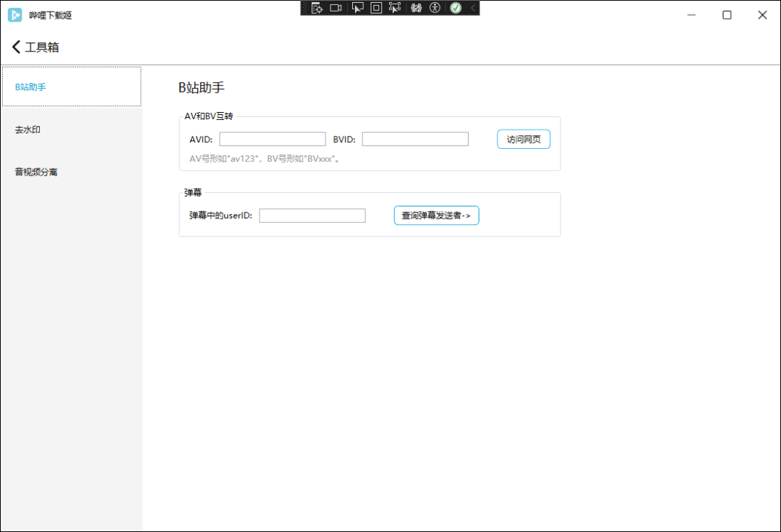The image size is (781, 532).
Task: Click the 工具箱 title text
Action: tap(42, 47)
